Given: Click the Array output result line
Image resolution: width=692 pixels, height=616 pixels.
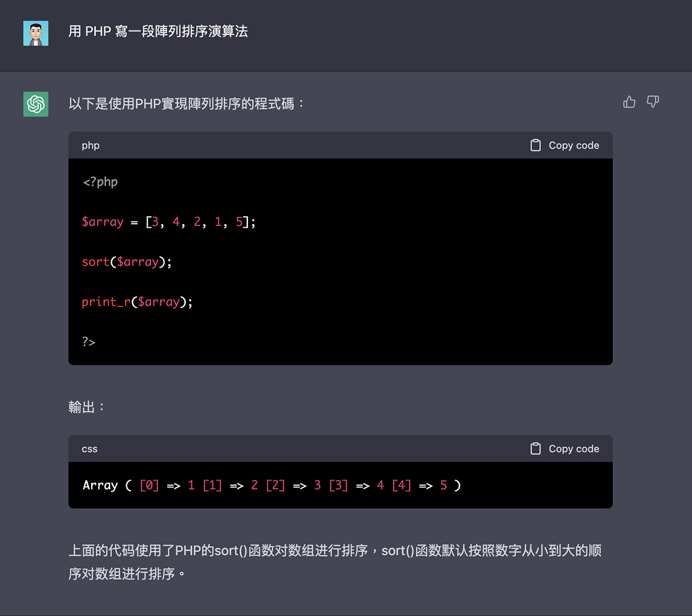Looking at the screenshot, I should (x=271, y=486).
